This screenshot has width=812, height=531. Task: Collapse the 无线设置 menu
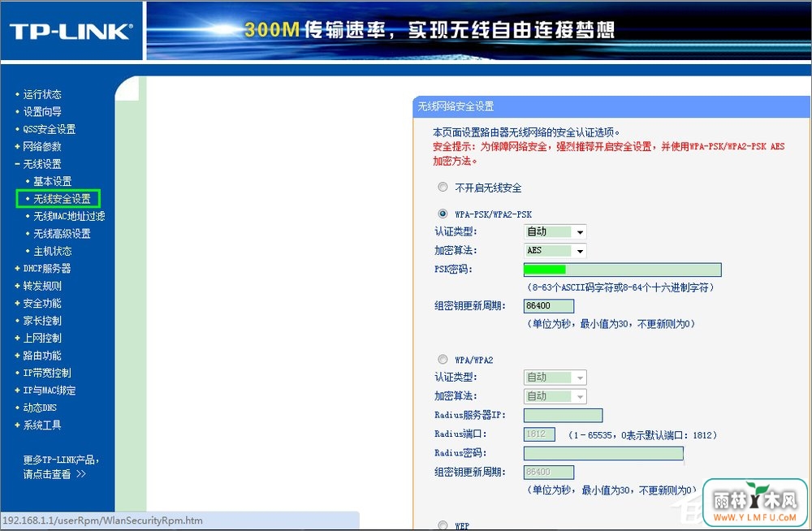42,164
